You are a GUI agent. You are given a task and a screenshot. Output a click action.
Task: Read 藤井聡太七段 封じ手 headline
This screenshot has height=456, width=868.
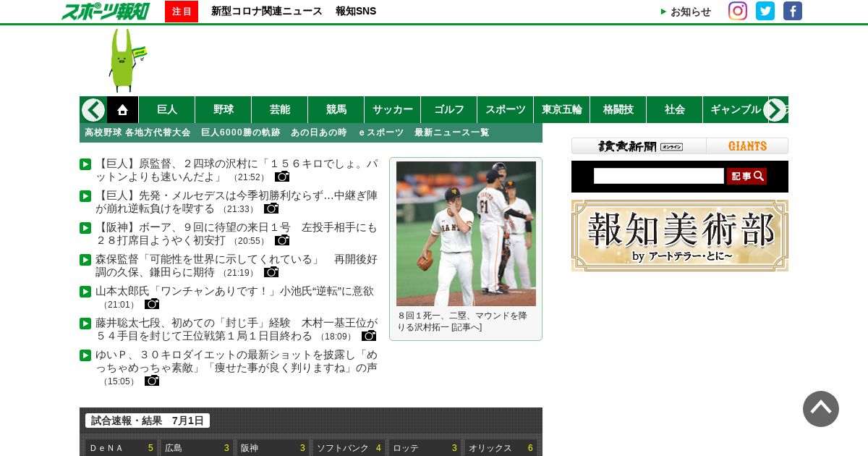click(237, 329)
